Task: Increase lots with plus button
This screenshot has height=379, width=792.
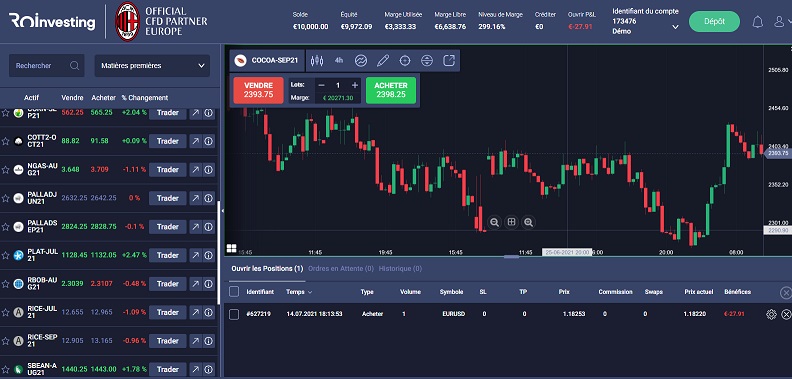Action: (355, 85)
